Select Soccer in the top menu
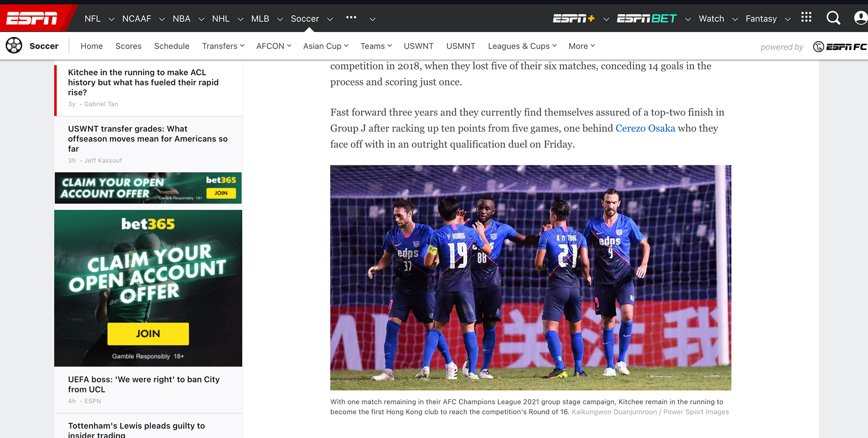This screenshot has width=868, height=438. 305,19
